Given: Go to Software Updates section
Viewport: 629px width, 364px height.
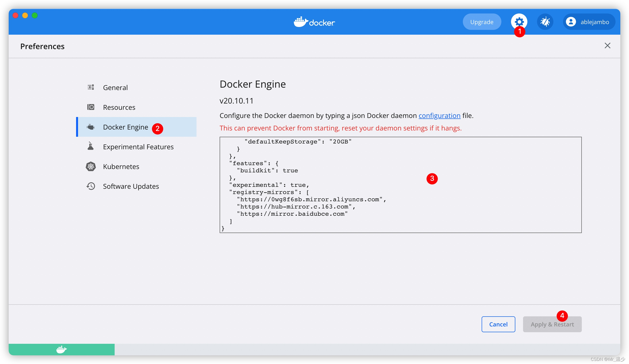Looking at the screenshot, I should tap(131, 186).
